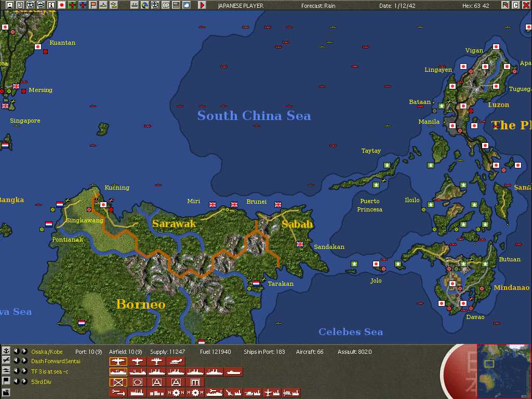The height and width of the screenshot is (399, 532).
Task: Click the Japanese rising sun flag toolbar icon
Action: tap(62, 5)
